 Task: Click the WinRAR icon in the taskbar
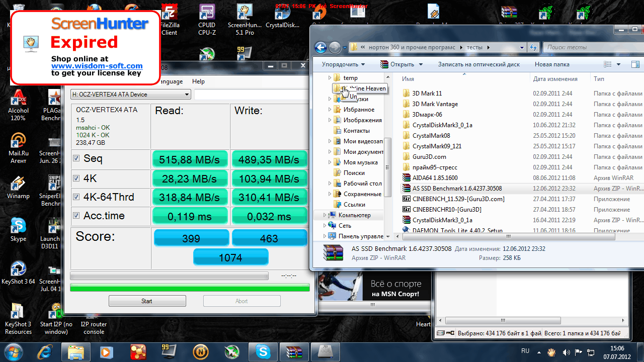pyautogui.click(x=293, y=351)
